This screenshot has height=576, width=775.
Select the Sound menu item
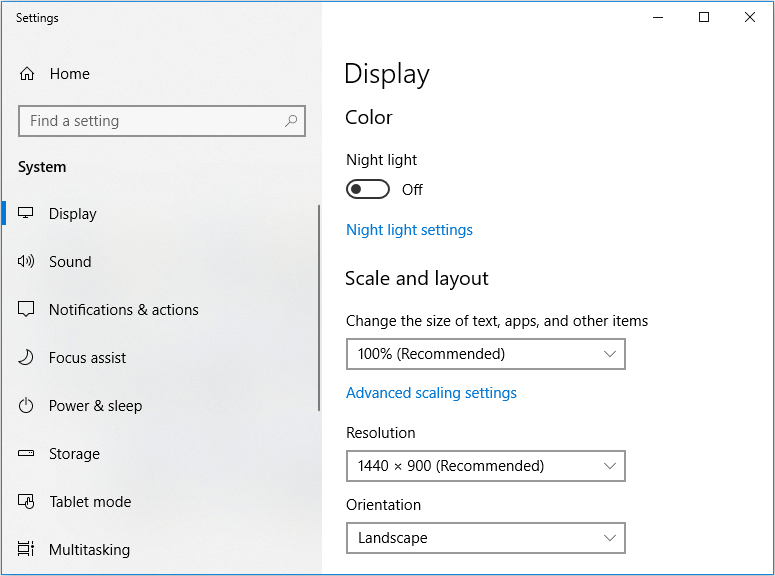pos(70,262)
